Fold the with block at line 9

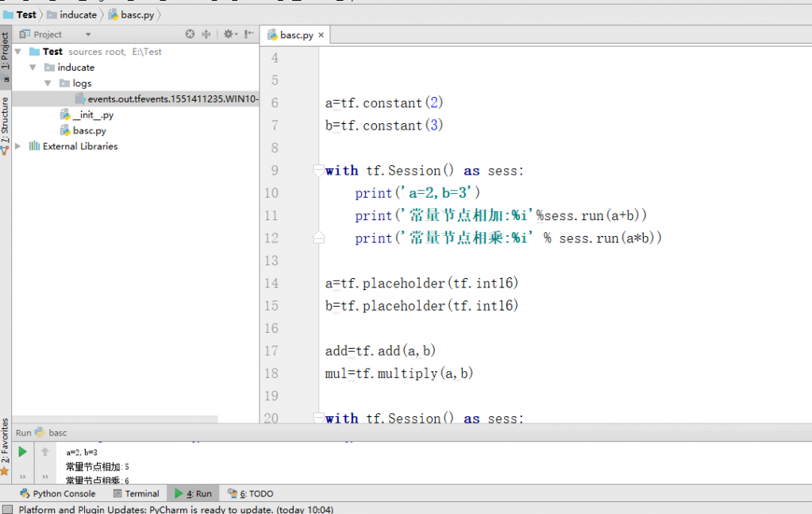pyautogui.click(x=318, y=170)
